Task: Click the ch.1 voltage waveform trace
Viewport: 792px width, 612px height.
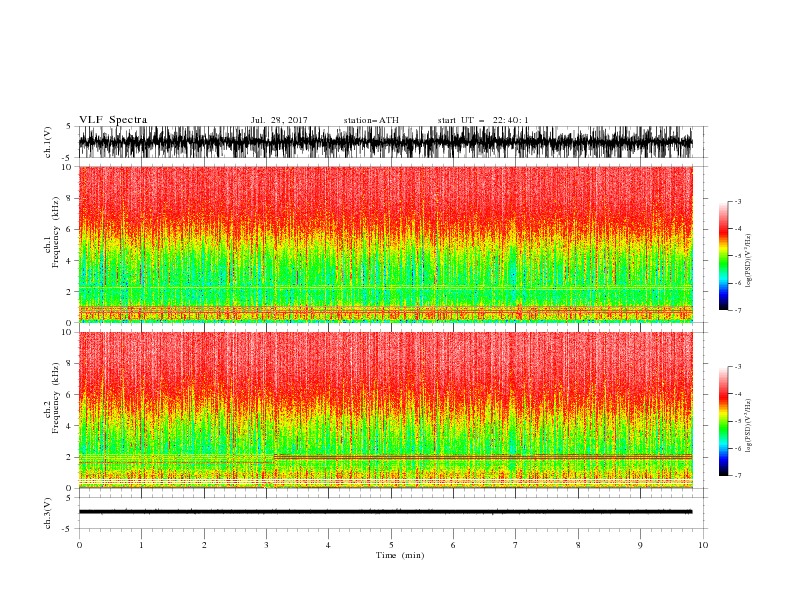Action: point(385,142)
